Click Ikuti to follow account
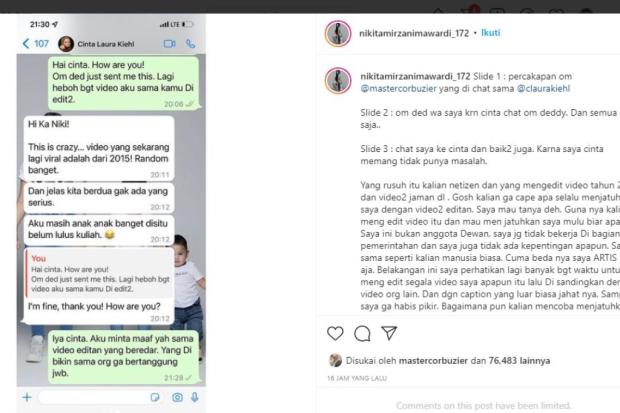 coord(490,33)
